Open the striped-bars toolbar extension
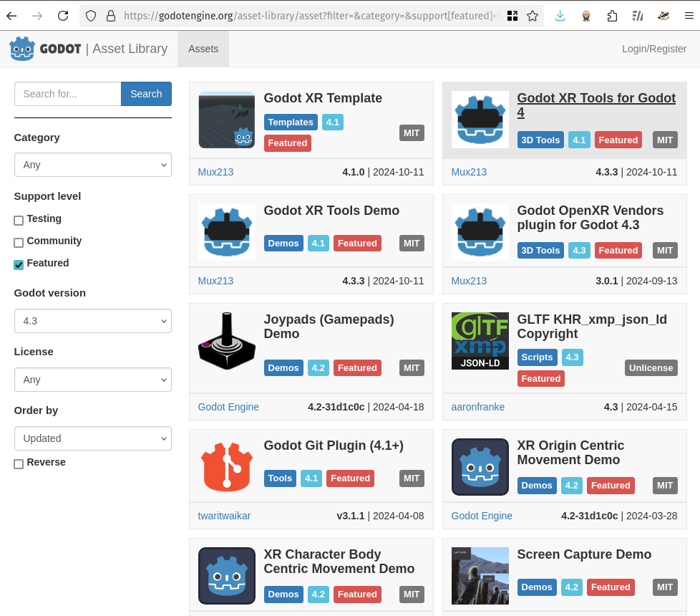This screenshot has height=616, width=700. pyautogui.click(x=638, y=16)
